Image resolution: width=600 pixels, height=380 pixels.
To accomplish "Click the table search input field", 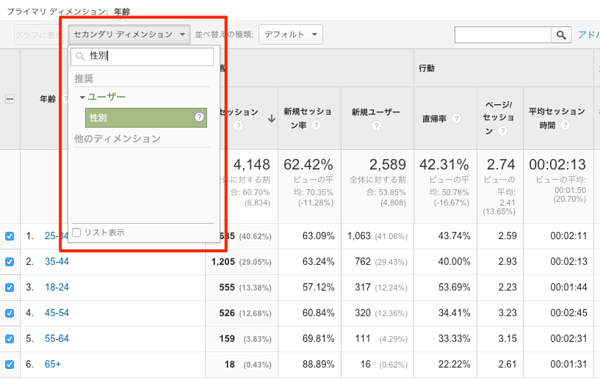I will (503, 35).
